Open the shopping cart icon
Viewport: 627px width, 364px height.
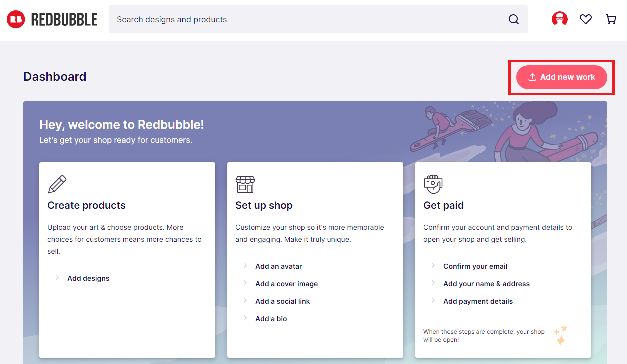coord(611,19)
